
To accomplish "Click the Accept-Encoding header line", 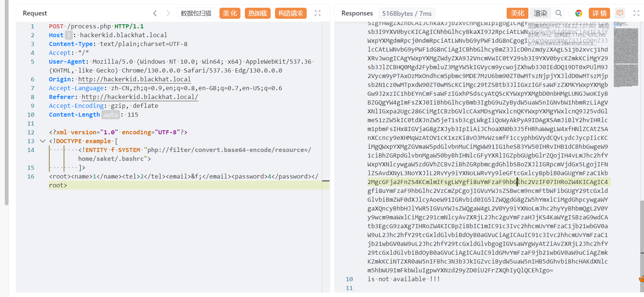I will coord(103,106).
